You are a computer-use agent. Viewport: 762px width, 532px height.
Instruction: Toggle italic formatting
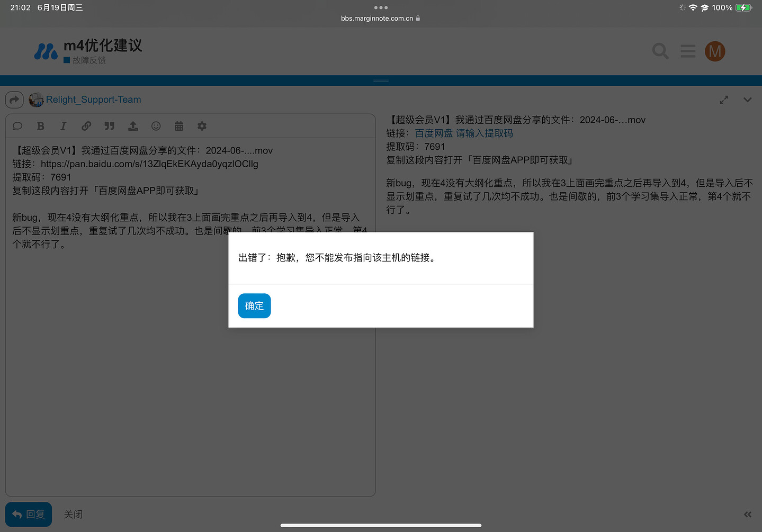click(63, 126)
